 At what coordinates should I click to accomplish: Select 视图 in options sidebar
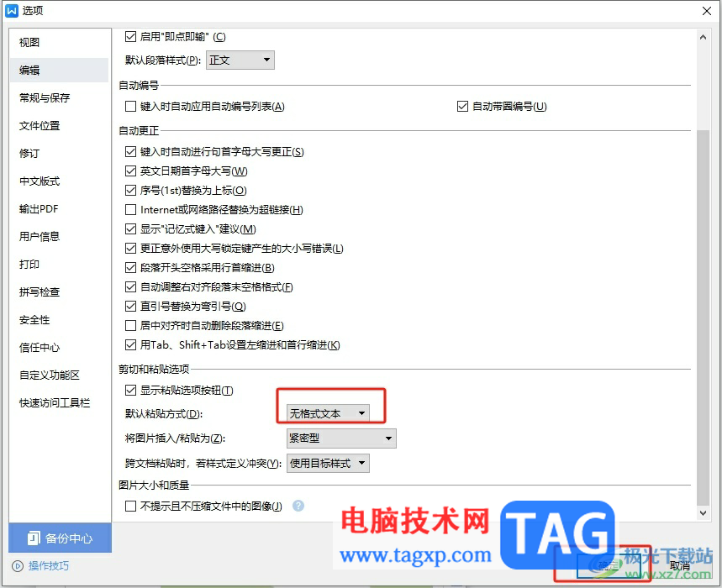(x=60, y=42)
